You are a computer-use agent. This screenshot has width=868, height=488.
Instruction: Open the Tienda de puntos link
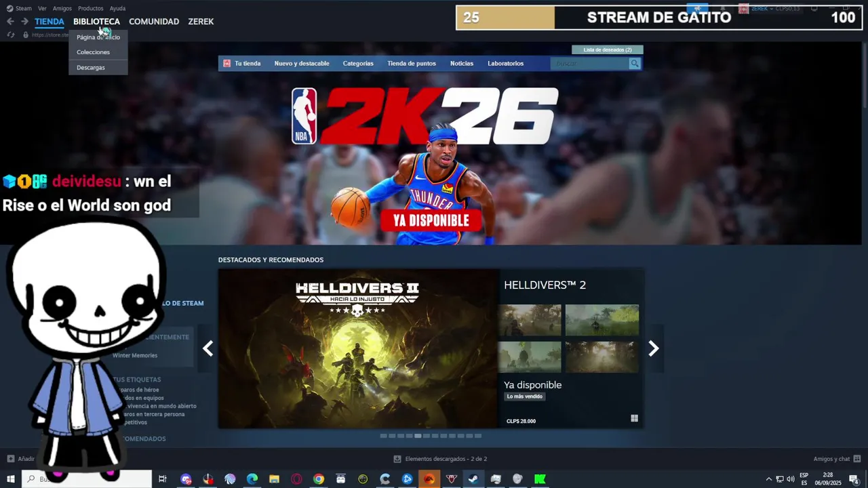[412, 64]
